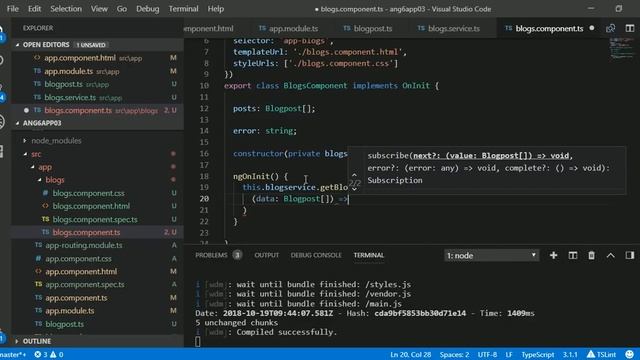Open the Debug menu
The image size is (640, 360).
tap(147, 9)
